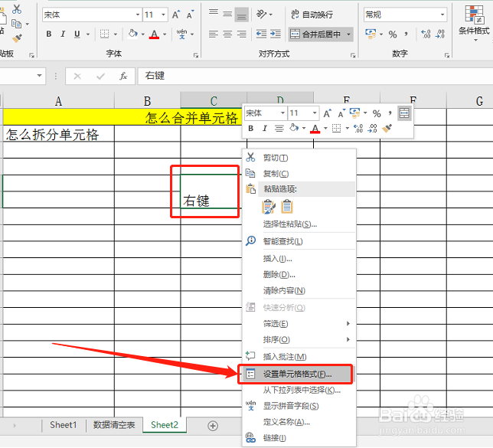Open the Font group dialog launcher

(196, 55)
